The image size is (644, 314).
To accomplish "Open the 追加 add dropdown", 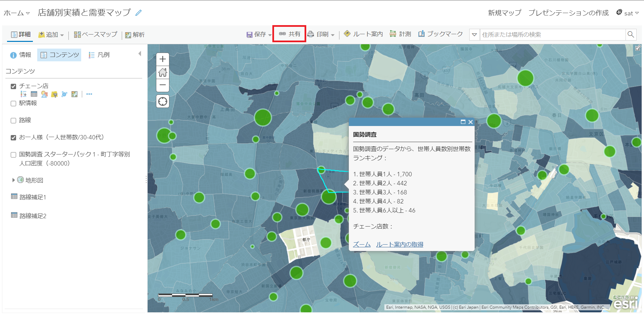I will (x=51, y=35).
